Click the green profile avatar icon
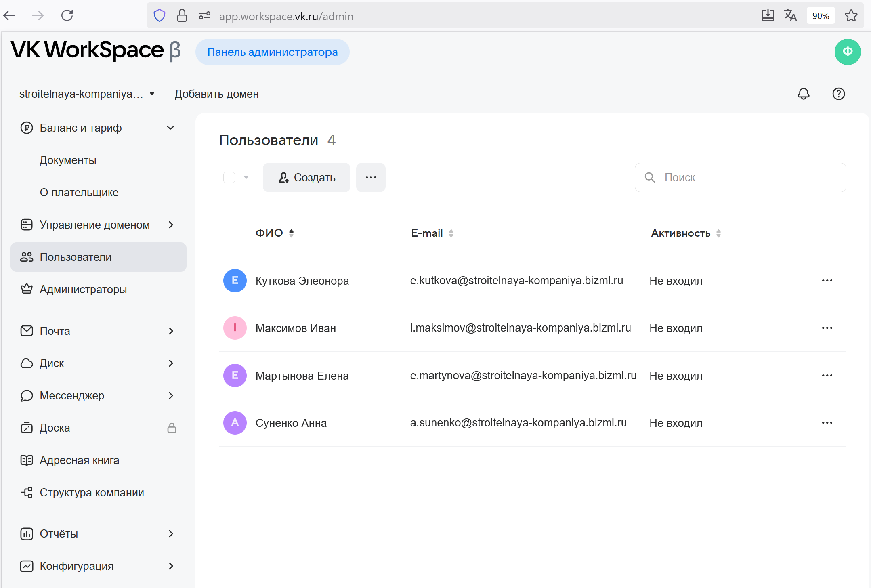The image size is (871, 588). [x=847, y=52]
